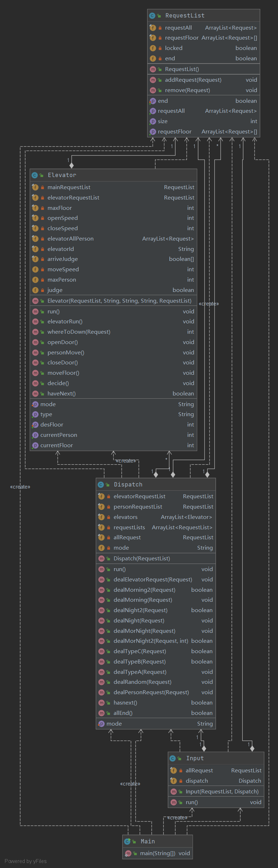Select the RequestList() constructor row

204,69
